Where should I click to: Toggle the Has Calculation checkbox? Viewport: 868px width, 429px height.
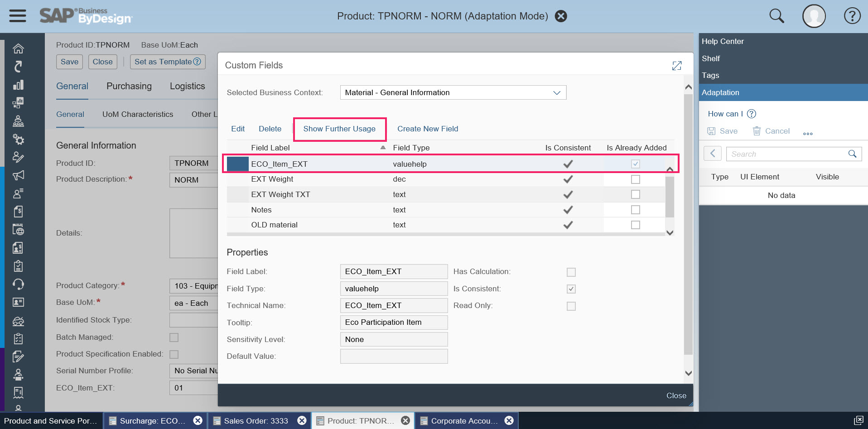pyautogui.click(x=571, y=272)
